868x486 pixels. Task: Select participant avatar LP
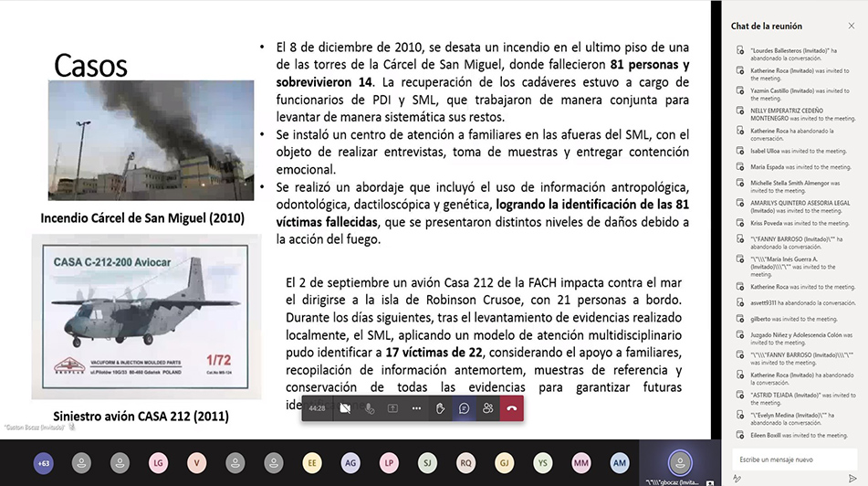pyautogui.click(x=389, y=463)
